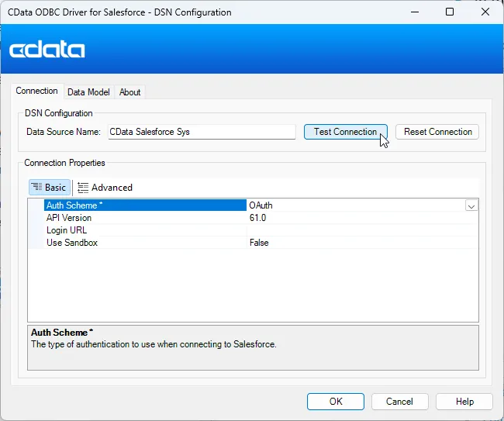This screenshot has width=504, height=421.
Task: Cancel the DSN configuration
Action: tap(399, 402)
